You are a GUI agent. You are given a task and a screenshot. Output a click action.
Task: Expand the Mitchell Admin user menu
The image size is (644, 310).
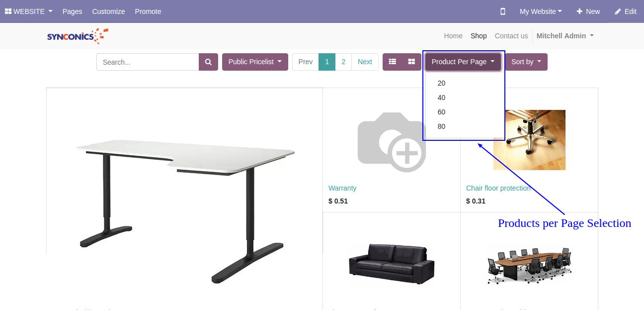coord(565,36)
